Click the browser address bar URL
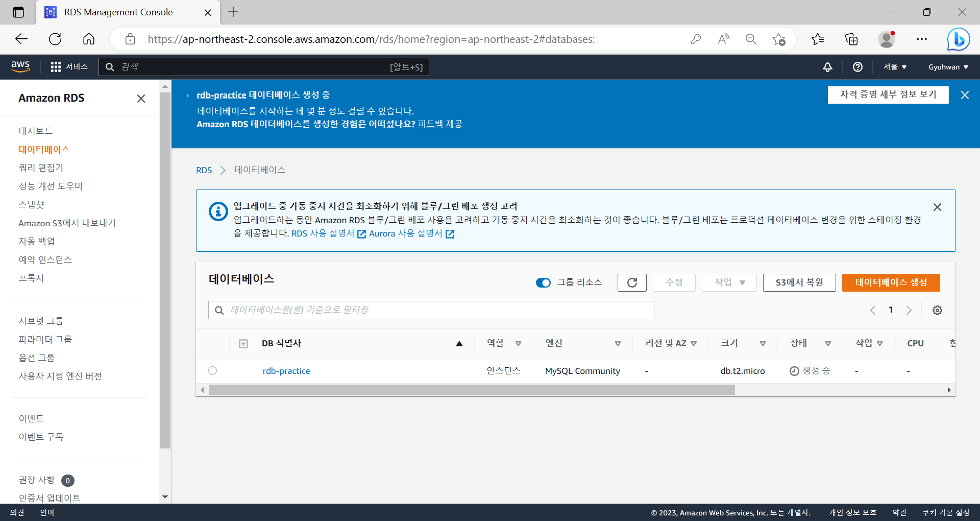 click(371, 39)
